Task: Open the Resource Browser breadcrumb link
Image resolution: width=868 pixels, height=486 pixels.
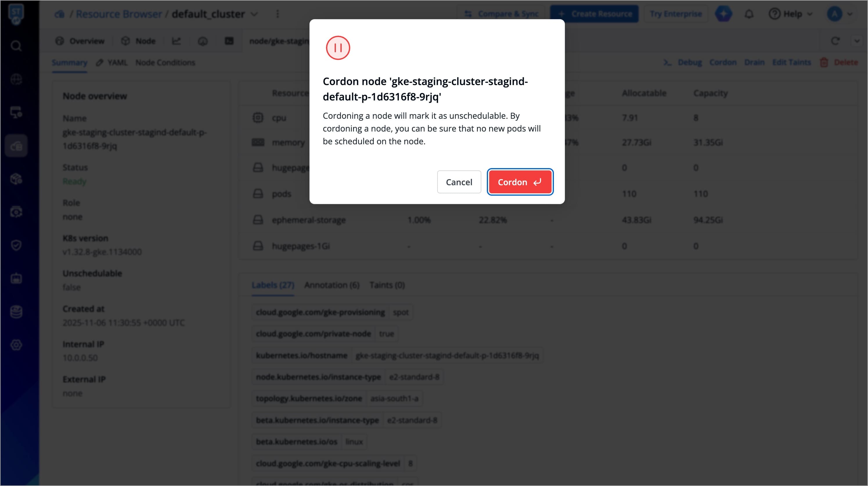Action: [119, 14]
